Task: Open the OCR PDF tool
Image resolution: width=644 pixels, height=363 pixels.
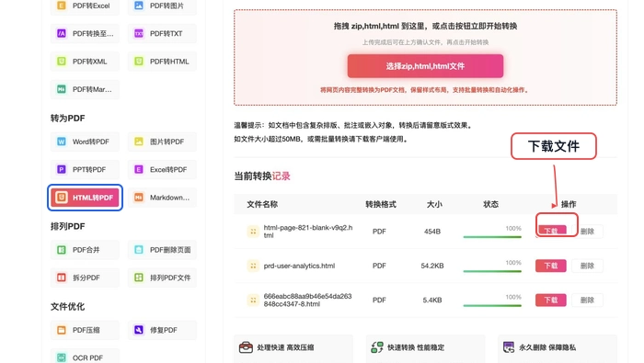Action: (x=85, y=357)
